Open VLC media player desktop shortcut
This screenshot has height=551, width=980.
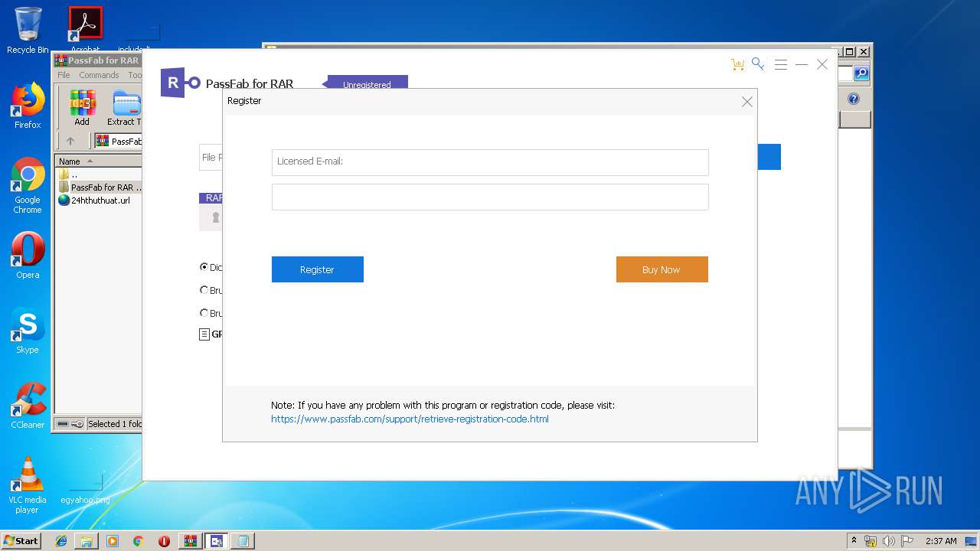click(x=28, y=485)
